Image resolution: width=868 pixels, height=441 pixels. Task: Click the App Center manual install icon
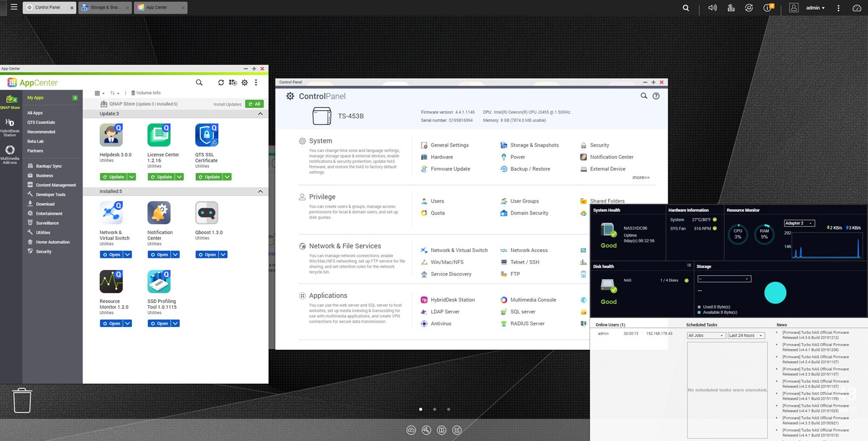click(x=233, y=83)
